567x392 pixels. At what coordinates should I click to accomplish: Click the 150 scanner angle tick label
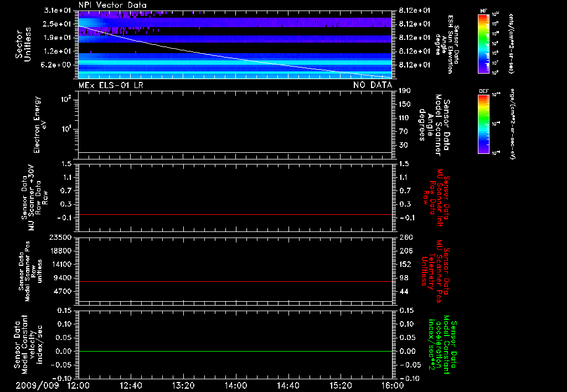coord(405,105)
